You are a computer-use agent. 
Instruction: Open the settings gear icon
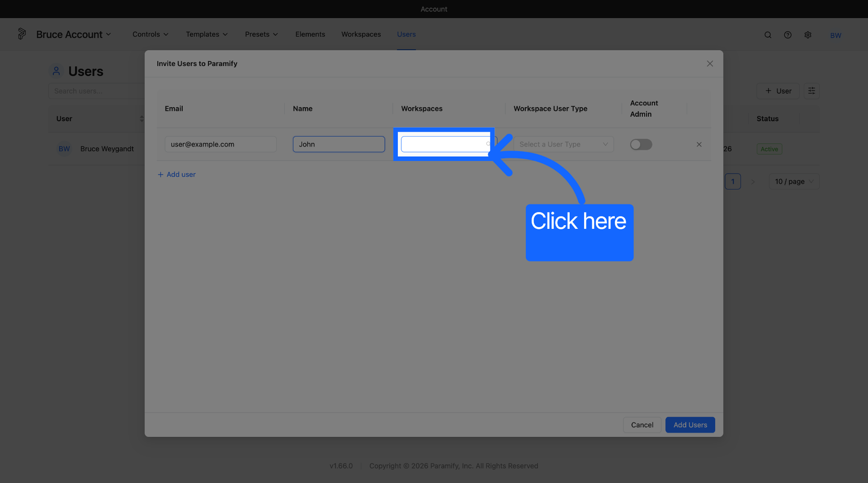(808, 35)
